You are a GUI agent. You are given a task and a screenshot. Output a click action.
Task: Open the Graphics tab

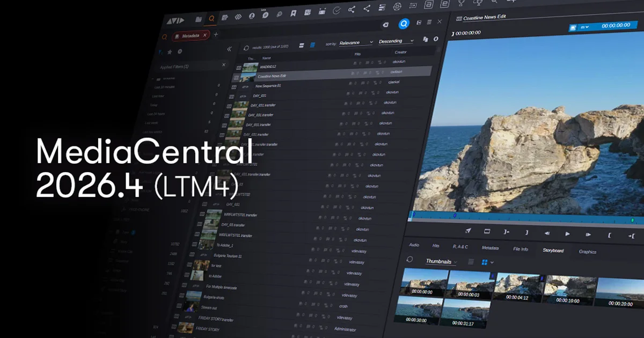click(x=587, y=251)
